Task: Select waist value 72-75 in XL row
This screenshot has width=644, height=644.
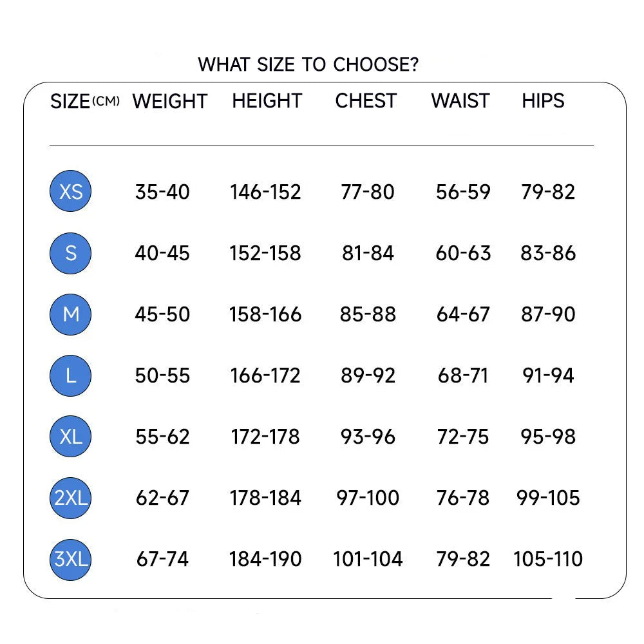Action: tap(463, 437)
